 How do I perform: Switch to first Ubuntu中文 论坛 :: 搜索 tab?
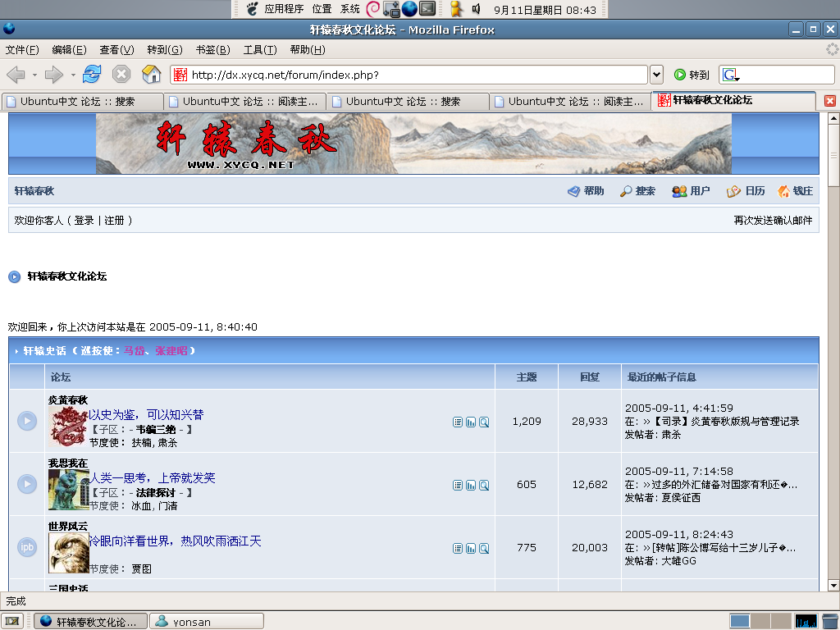[x=83, y=101]
